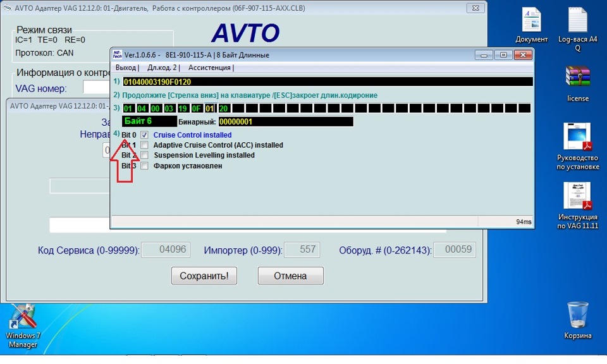The image size is (607, 364).
Task: Select highlighted byte cell 01 (byte 6)
Action: pos(210,108)
